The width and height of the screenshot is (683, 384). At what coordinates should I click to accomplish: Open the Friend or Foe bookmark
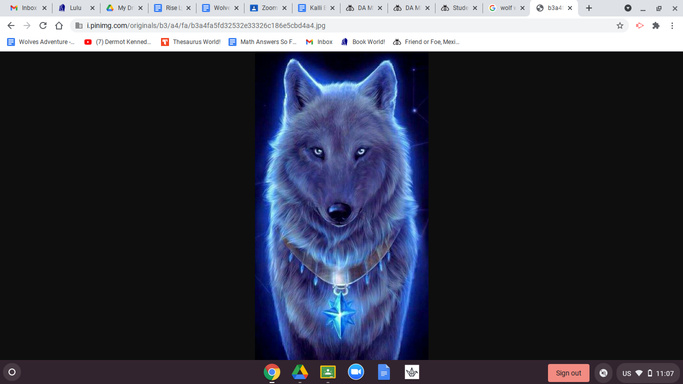pyautogui.click(x=426, y=42)
